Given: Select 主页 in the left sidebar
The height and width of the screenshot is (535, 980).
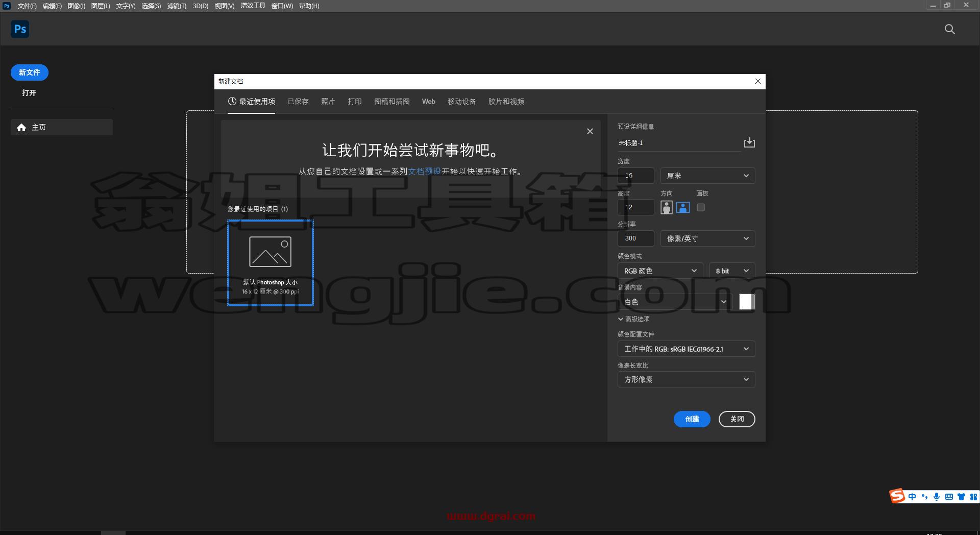Looking at the screenshot, I should 62,127.
